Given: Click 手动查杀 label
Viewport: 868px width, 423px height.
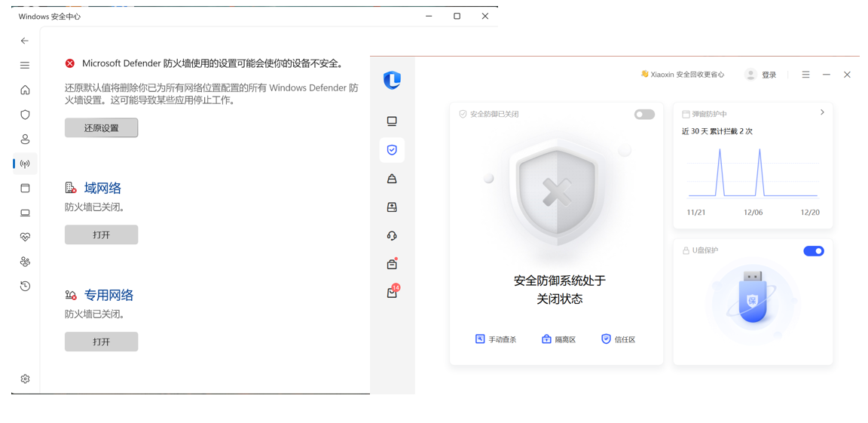Looking at the screenshot, I should [502, 339].
